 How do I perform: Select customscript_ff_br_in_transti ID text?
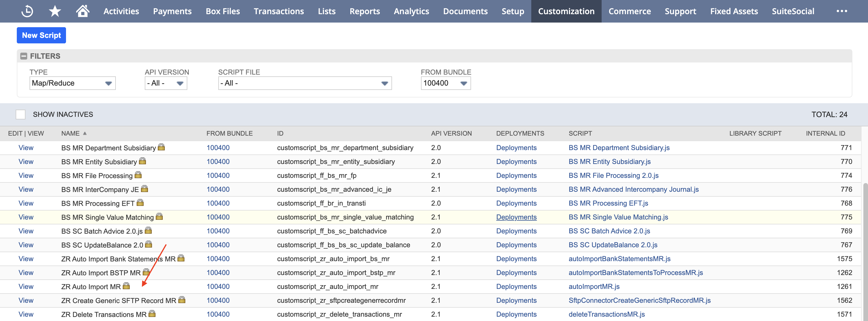(x=321, y=203)
